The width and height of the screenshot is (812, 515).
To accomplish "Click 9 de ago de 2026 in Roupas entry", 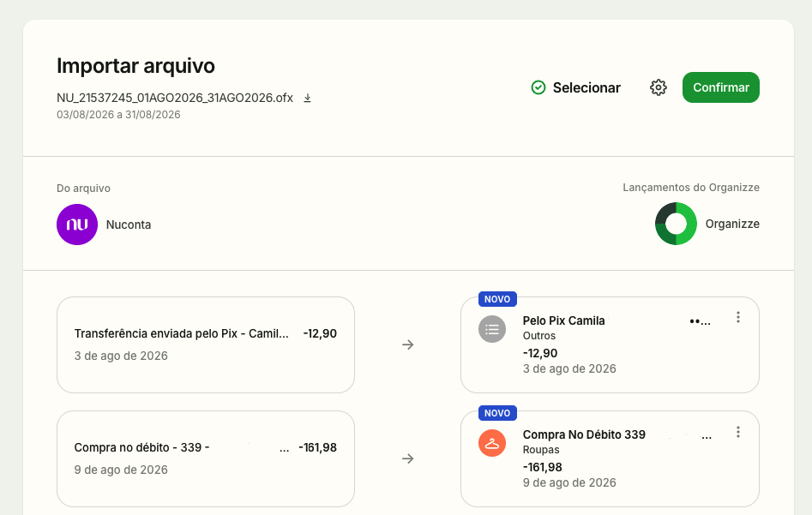I will pyautogui.click(x=569, y=482).
